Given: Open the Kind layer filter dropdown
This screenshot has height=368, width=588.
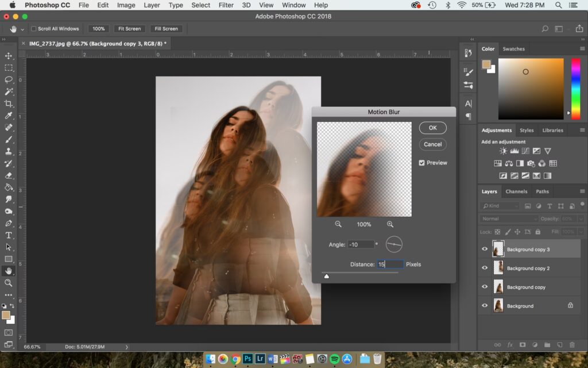Looking at the screenshot, I should (x=501, y=206).
